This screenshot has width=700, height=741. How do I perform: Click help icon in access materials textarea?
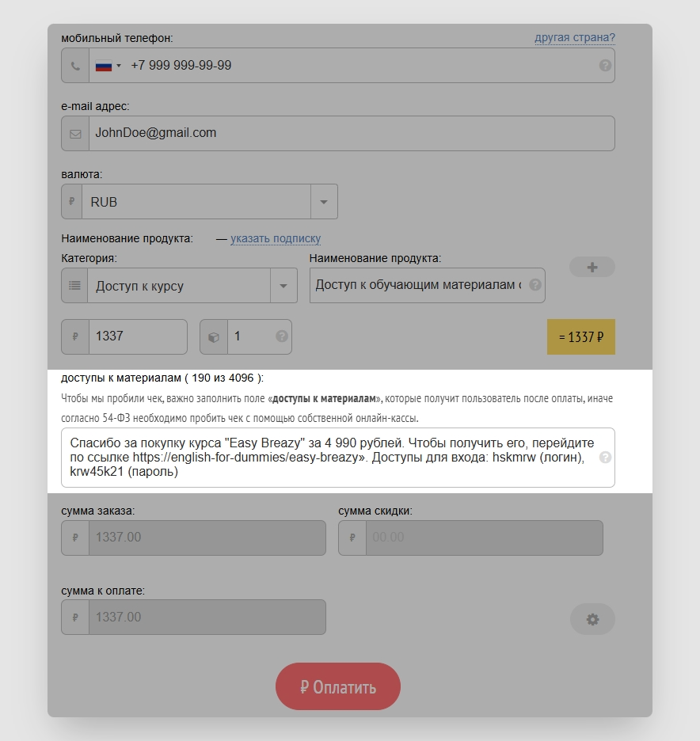[x=605, y=458]
